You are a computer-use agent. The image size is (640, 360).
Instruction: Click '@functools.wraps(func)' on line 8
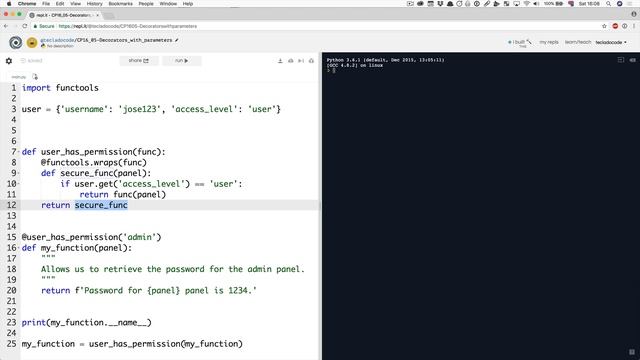click(93, 163)
